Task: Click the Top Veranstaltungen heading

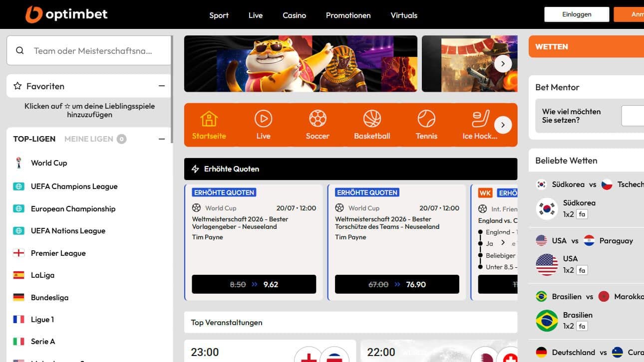Action: [227, 323]
